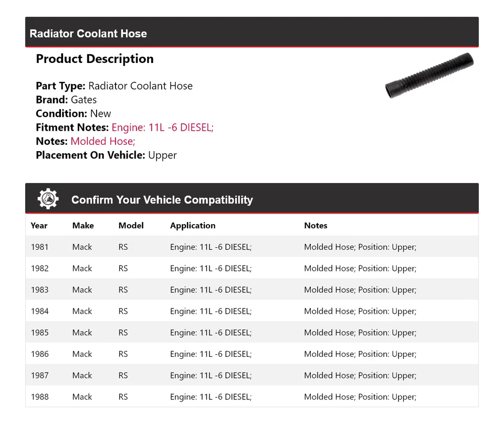This screenshot has width=504, height=424.
Task: Click the Notes cell in the 1984 row
Action: pyautogui.click(x=360, y=311)
